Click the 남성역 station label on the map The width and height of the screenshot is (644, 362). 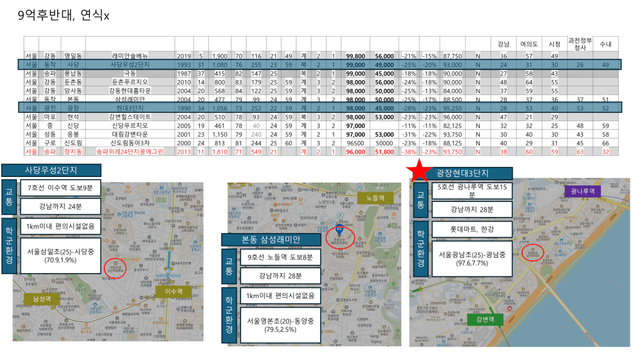pos(42,299)
